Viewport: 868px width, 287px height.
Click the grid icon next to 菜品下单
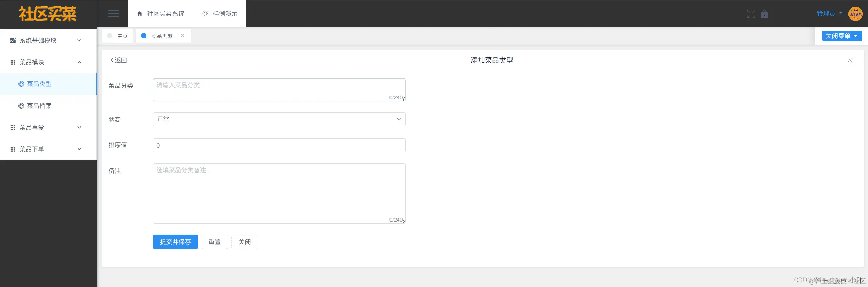(x=13, y=149)
